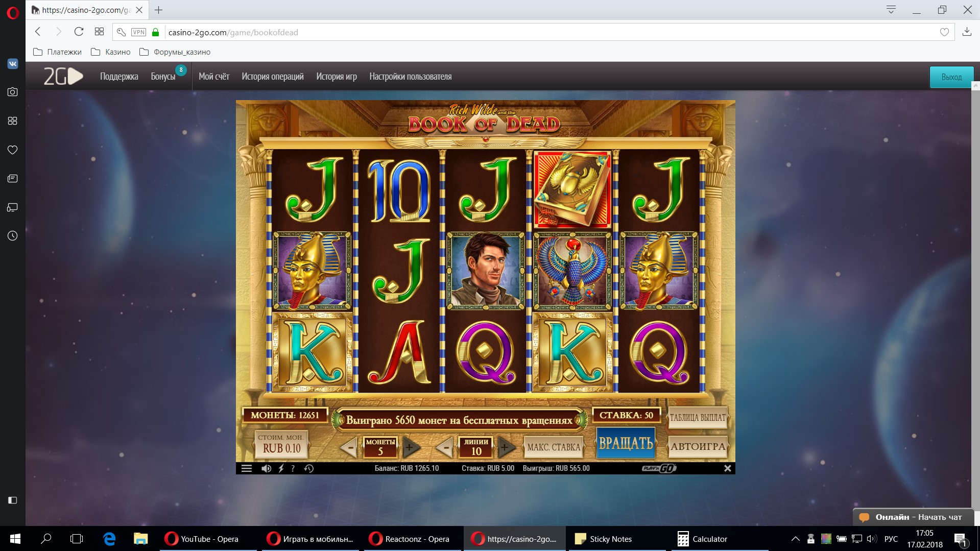This screenshot has height=551, width=980.
Task: Close the game with X icon
Action: pyautogui.click(x=728, y=468)
